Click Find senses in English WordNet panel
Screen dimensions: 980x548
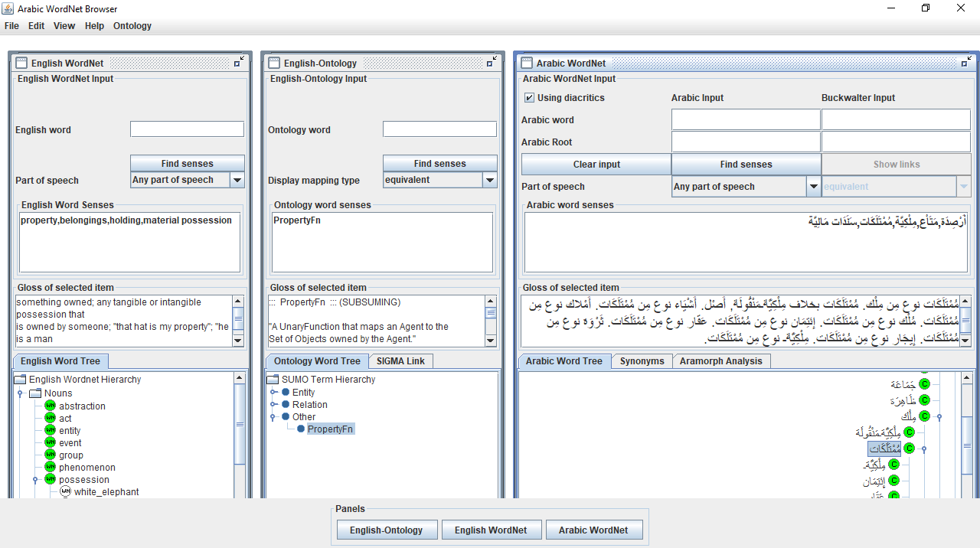tap(188, 163)
